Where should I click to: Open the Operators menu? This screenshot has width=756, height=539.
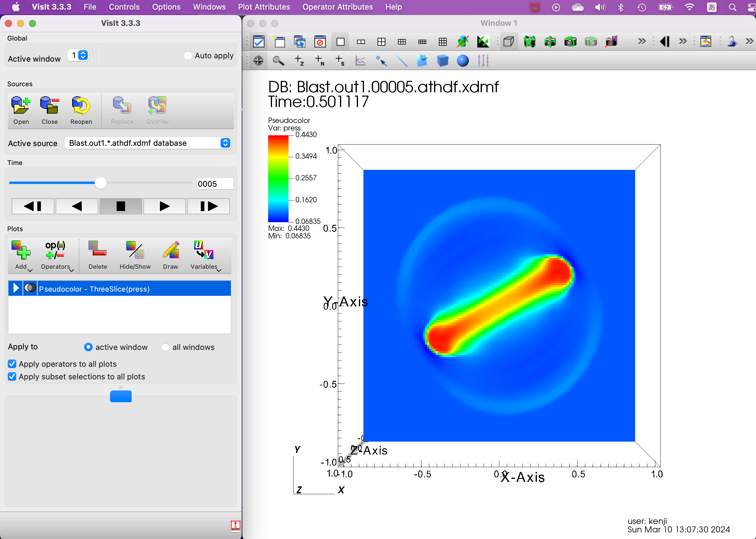pyautogui.click(x=56, y=255)
